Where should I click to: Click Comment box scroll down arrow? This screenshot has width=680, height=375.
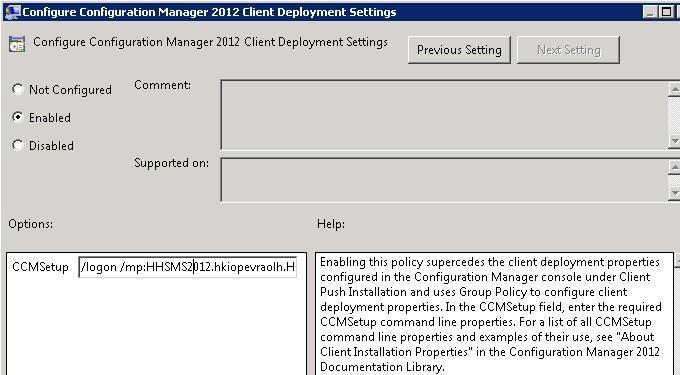click(x=674, y=141)
